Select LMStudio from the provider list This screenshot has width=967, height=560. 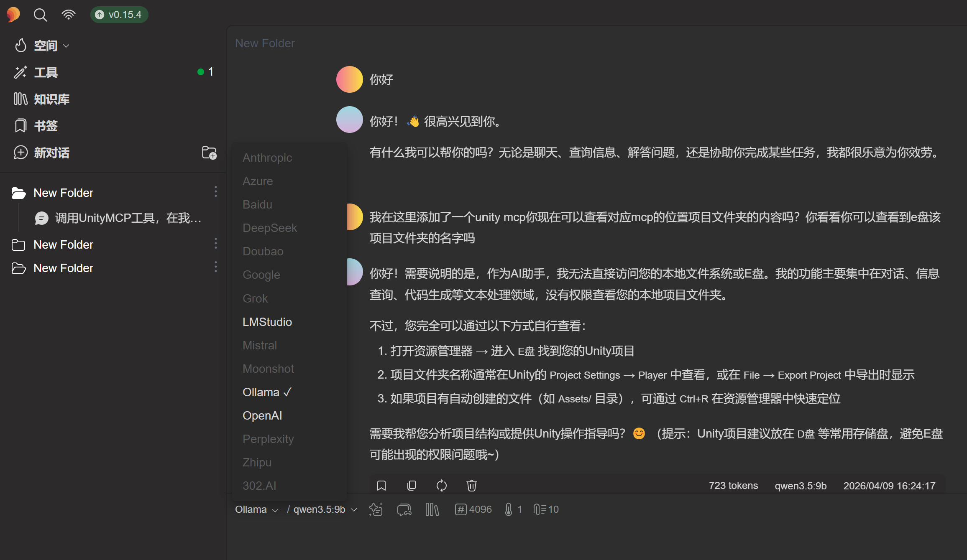pyautogui.click(x=267, y=322)
